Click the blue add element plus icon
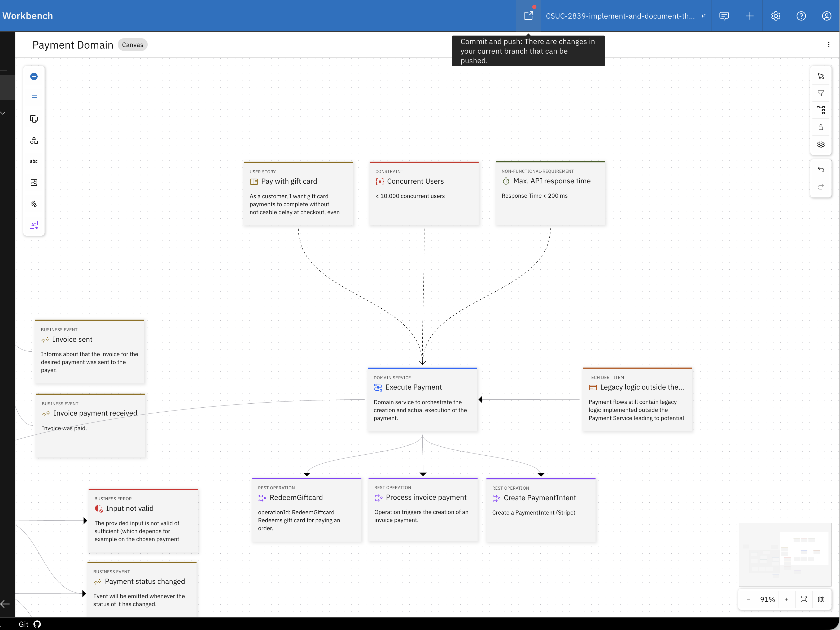This screenshot has width=840, height=630. click(34, 76)
